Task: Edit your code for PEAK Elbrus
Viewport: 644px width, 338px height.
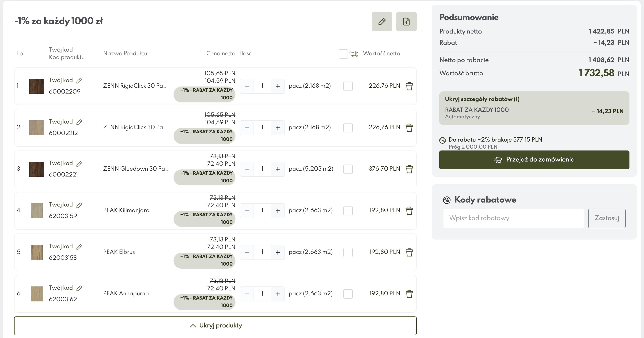Action: (79, 247)
